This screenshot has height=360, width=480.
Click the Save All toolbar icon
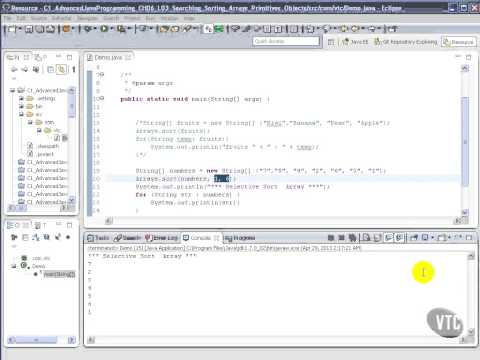(x=40, y=29)
